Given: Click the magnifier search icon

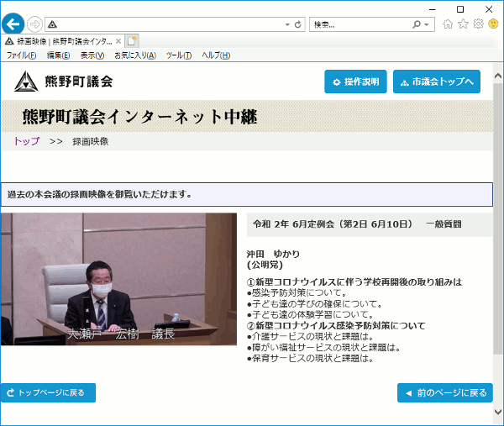Looking at the screenshot, I should coord(417,24).
